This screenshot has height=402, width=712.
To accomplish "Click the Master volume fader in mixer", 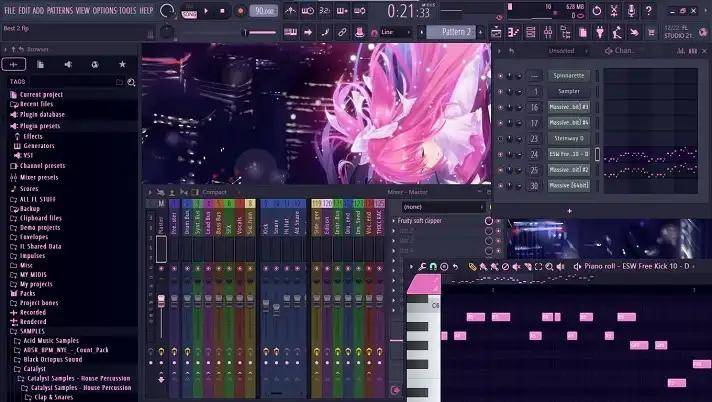I will 161,300.
